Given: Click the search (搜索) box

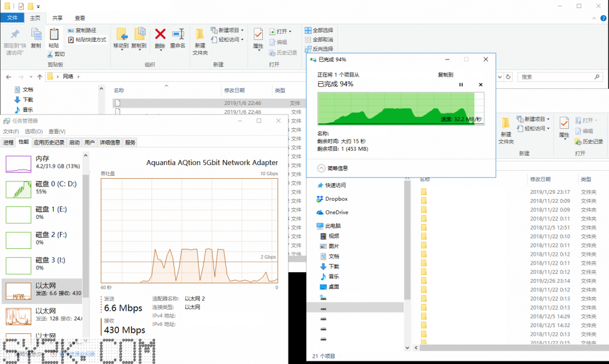Looking at the screenshot, I should coord(560,77).
